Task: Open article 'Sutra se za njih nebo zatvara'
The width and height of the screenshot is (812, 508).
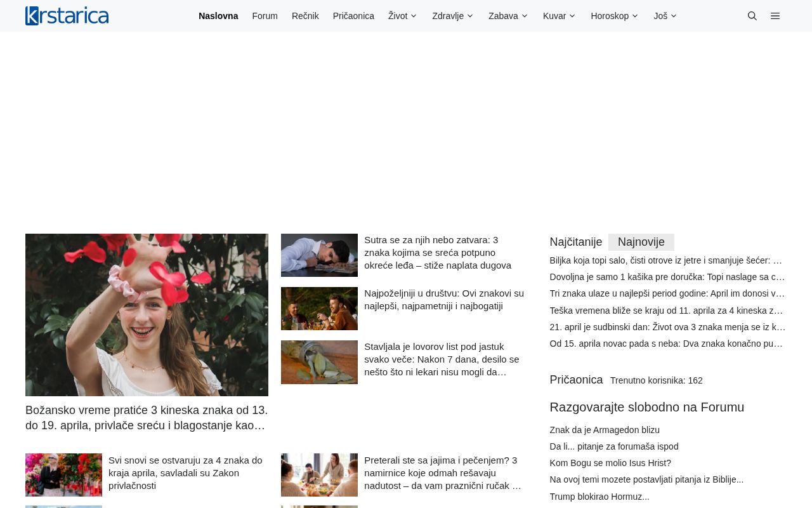Action: pos(438,252)
